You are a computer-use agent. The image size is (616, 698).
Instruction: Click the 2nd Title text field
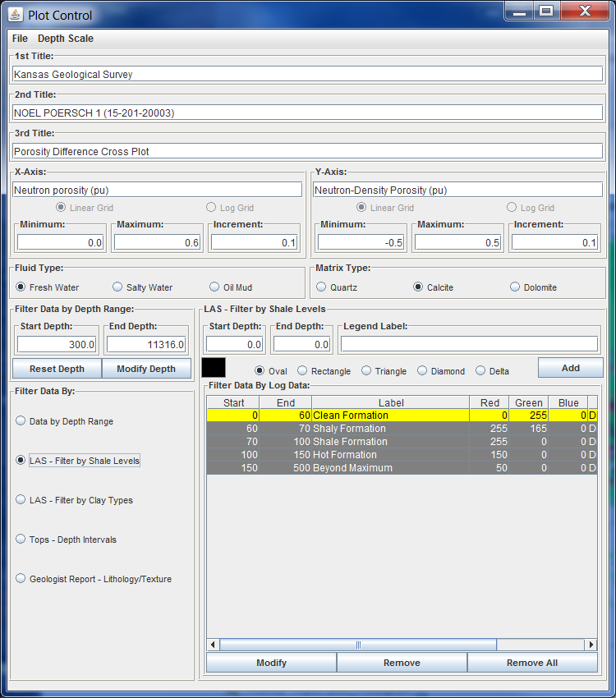307,113
